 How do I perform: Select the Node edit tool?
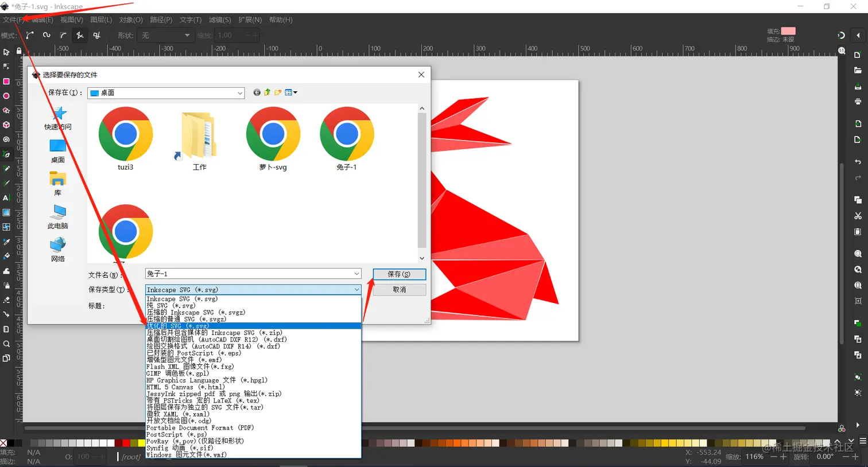6,67
